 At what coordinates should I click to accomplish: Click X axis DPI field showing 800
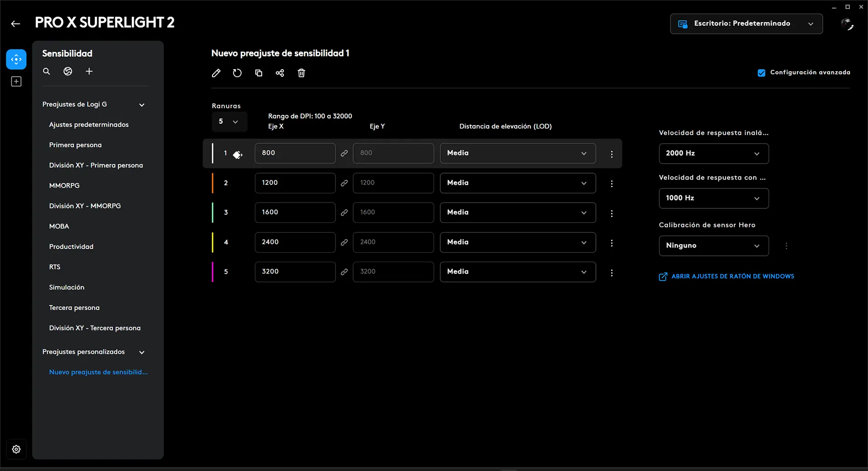click(x=295, y=153)
